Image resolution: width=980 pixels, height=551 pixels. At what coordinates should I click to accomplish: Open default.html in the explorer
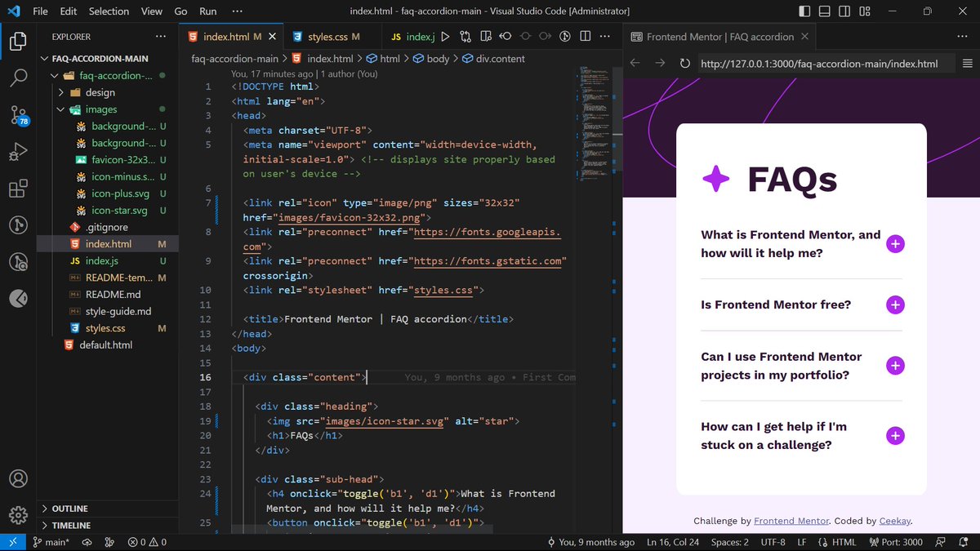point(105,345)
